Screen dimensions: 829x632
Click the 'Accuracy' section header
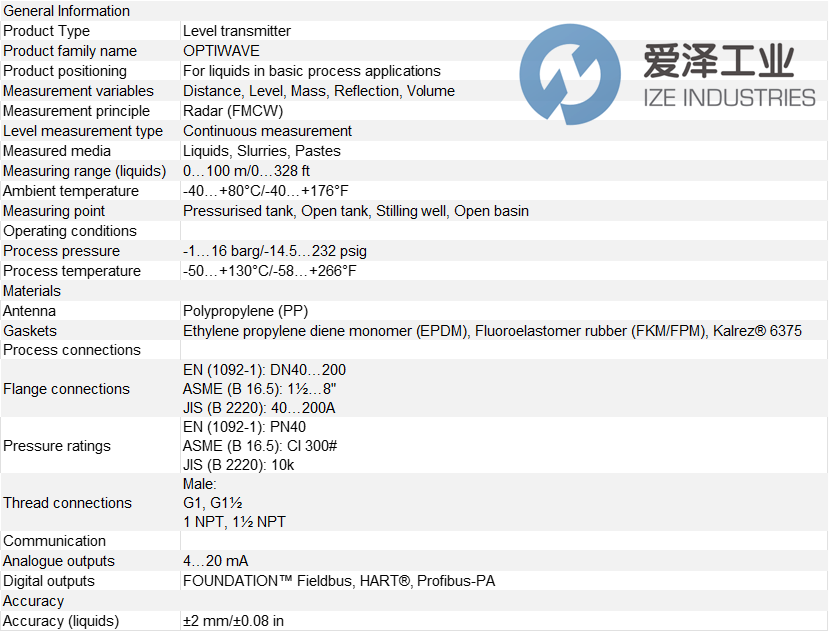coord(33,601)
